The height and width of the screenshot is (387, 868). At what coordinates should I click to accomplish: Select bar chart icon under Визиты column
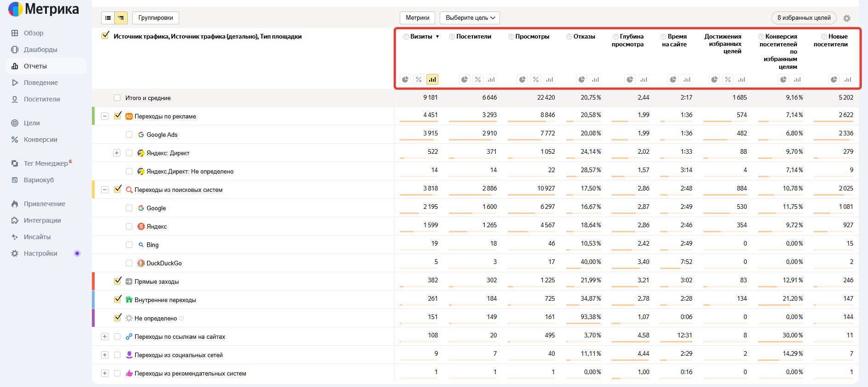pos(432,79)
